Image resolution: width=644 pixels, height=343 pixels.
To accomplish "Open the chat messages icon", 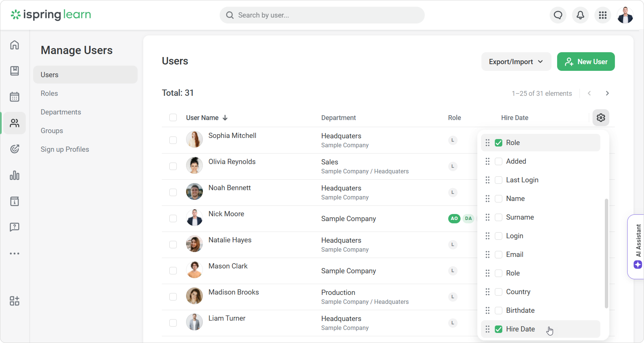I will 558,15.
